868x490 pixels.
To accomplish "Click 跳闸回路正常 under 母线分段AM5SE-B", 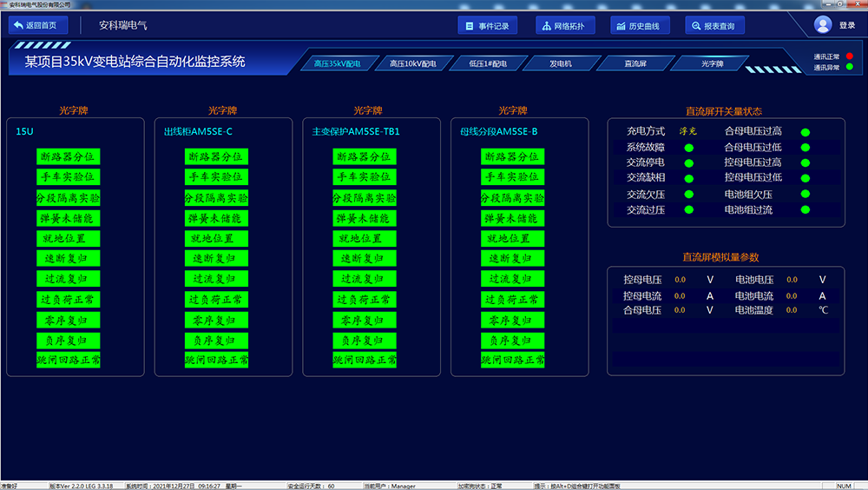I will 512,360.
